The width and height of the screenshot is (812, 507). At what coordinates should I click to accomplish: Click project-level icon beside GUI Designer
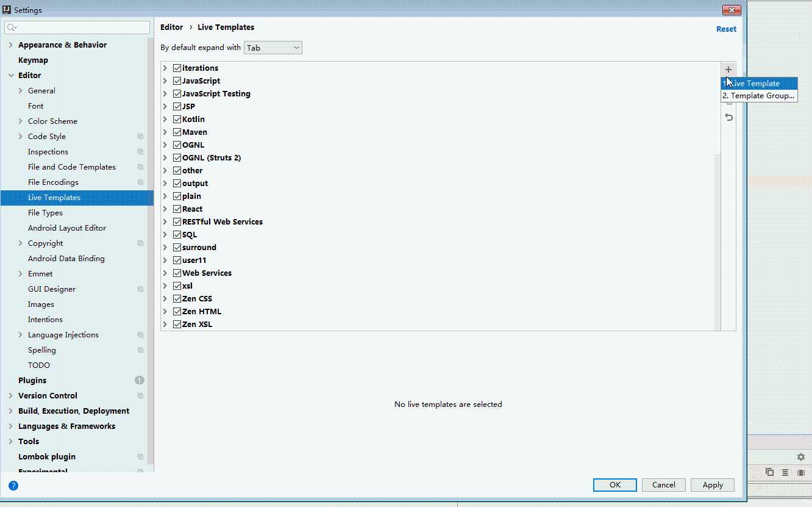coord(140,289)
